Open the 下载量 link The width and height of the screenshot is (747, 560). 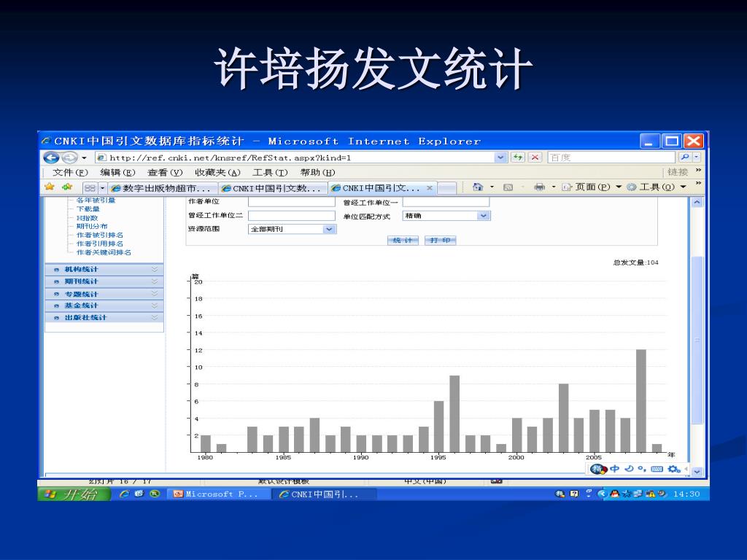88,209
